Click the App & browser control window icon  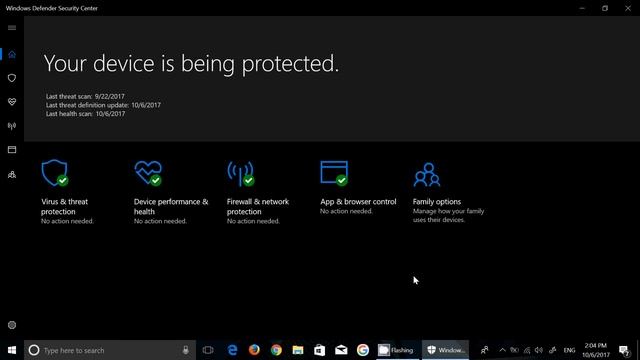point(334,173)
